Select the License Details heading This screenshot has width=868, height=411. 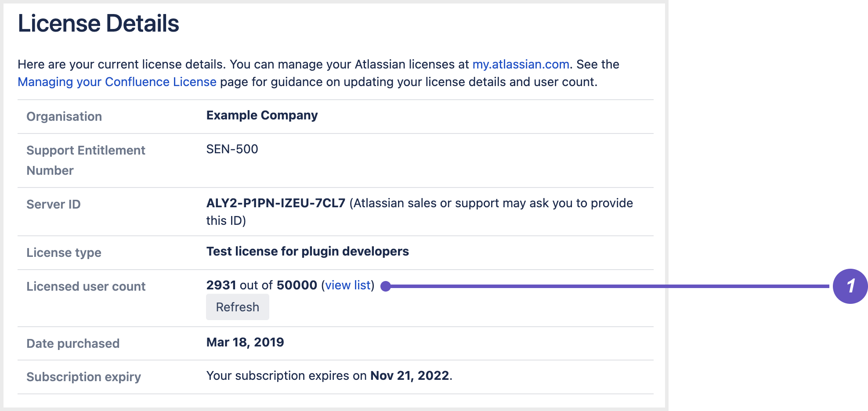[x=98, y=23]
